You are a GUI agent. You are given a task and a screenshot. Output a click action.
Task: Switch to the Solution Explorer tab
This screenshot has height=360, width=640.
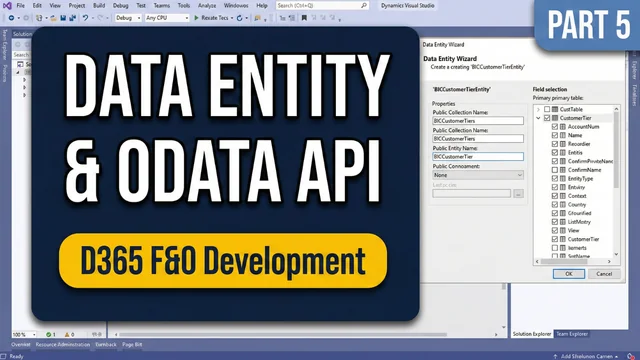(x=532, y=334)
